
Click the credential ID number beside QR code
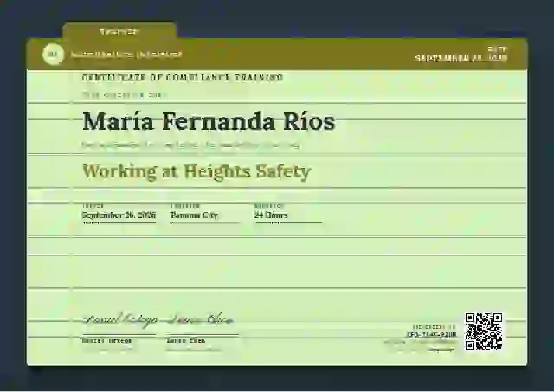(431, 334)
